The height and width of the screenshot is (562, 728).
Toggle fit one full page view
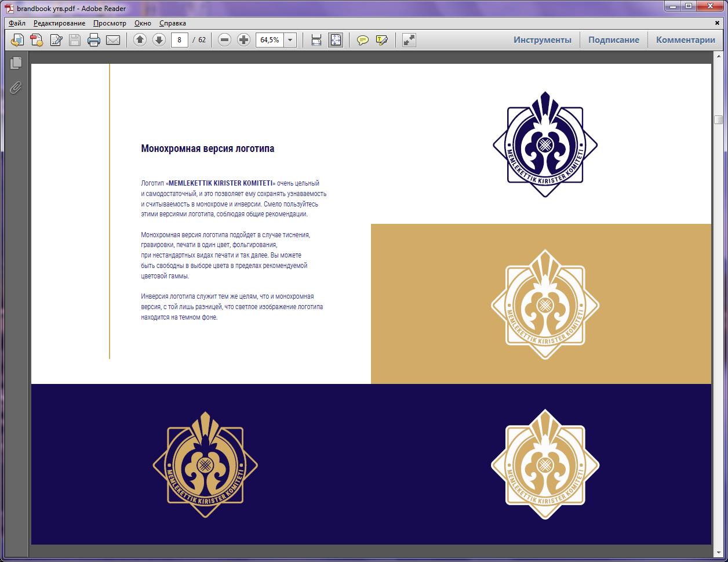click(336, 40)
